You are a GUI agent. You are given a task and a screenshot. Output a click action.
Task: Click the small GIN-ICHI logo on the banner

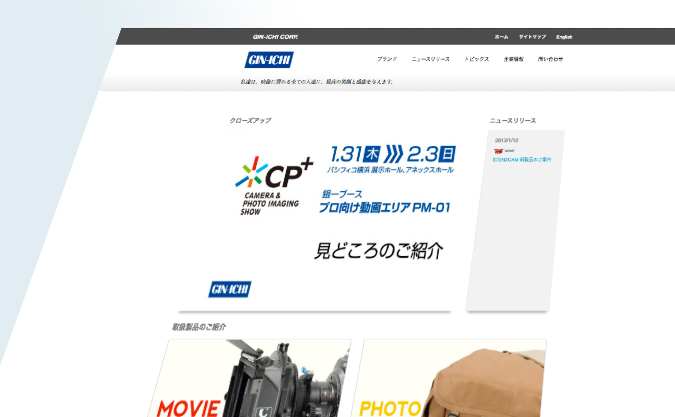229,289
